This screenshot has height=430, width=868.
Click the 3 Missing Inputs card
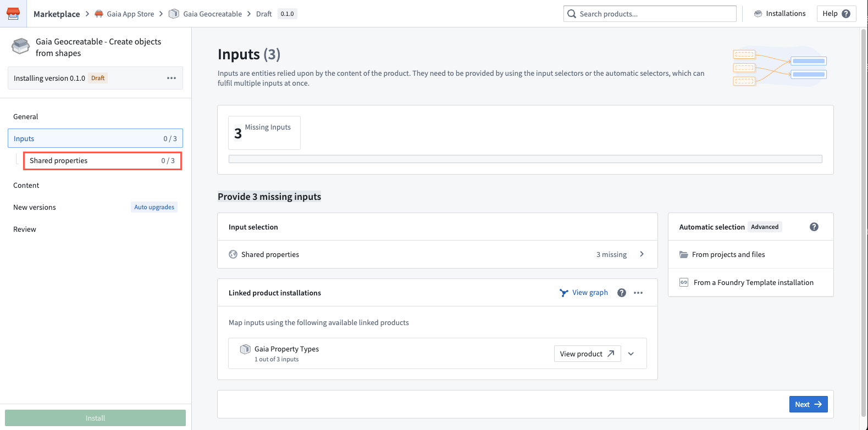click(x=264, y=132)
